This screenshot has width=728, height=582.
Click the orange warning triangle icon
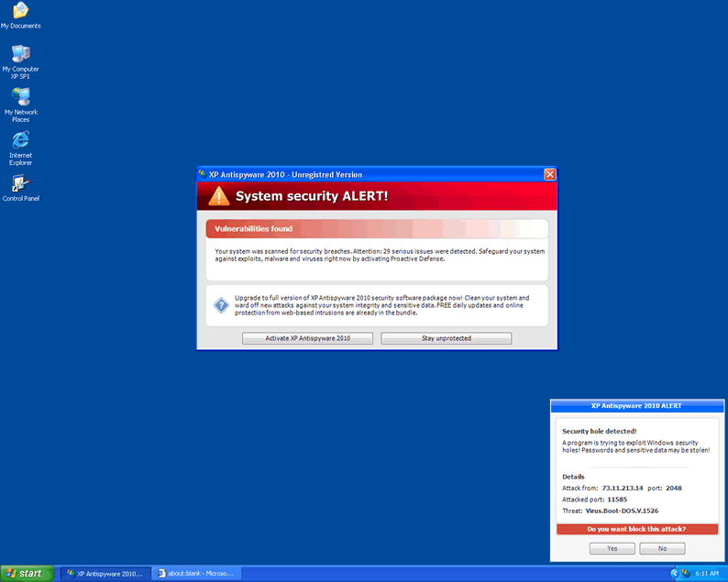(219, 196)
